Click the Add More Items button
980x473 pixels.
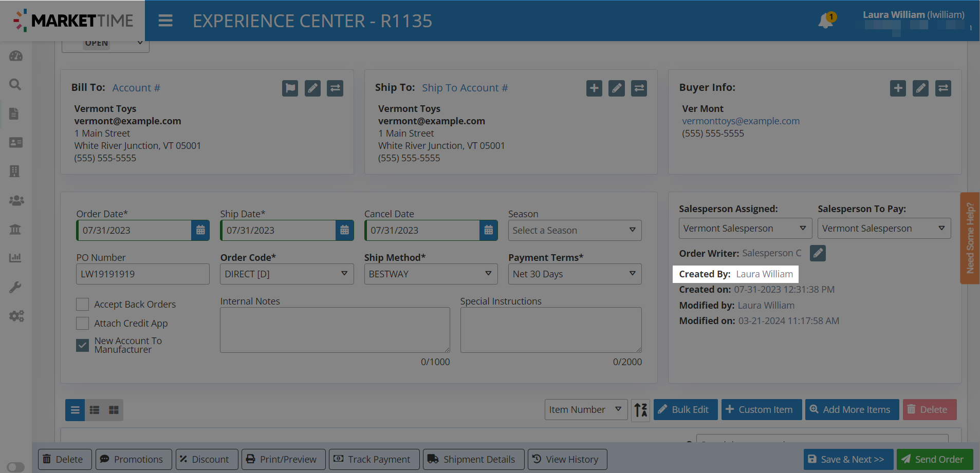pyautogui.click(x=852, y=410)
